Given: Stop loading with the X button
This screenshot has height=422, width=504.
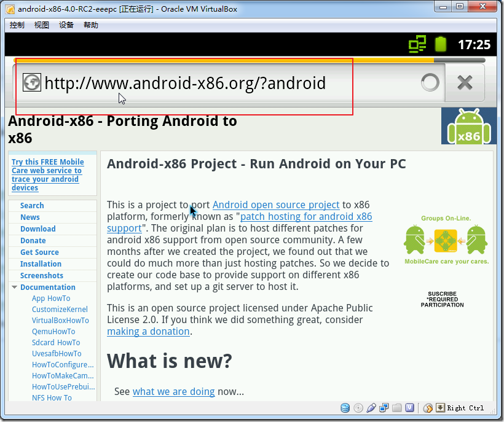Looking at the screenshot, I should (465, 82).
